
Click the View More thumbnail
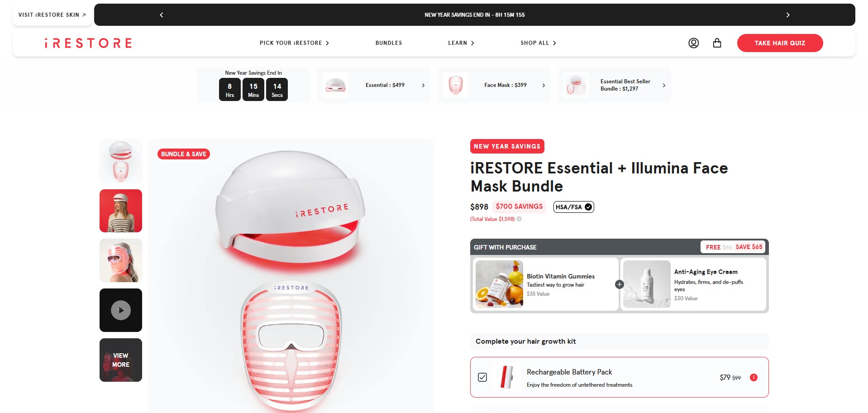(121, 360)
